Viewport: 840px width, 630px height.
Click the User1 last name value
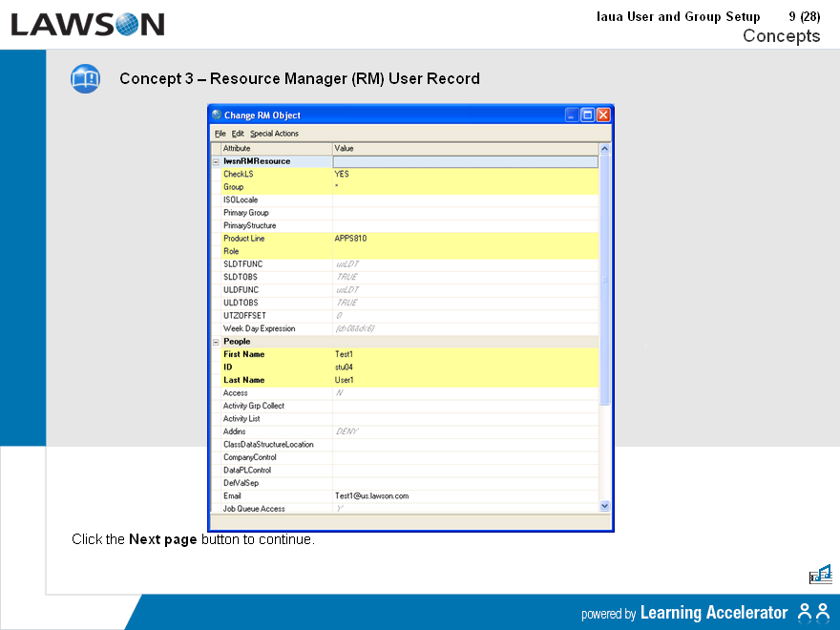click(x=345, y=380)
